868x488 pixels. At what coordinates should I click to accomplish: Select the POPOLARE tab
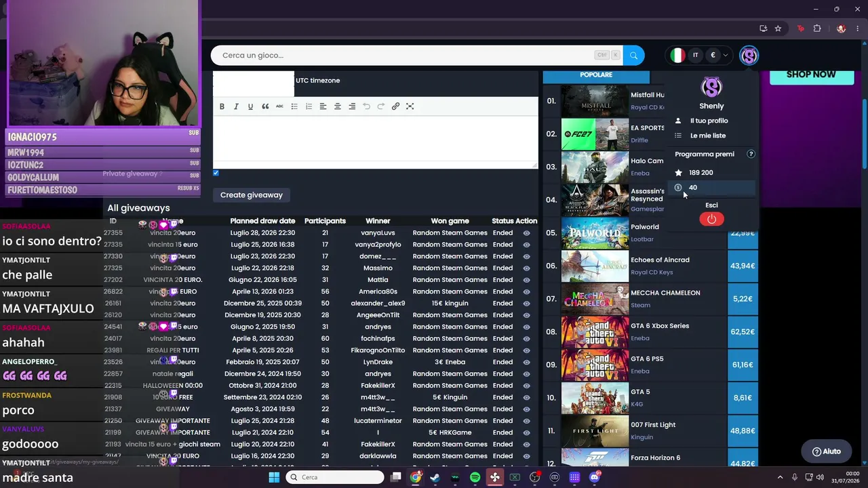click(x=596, y=75)
